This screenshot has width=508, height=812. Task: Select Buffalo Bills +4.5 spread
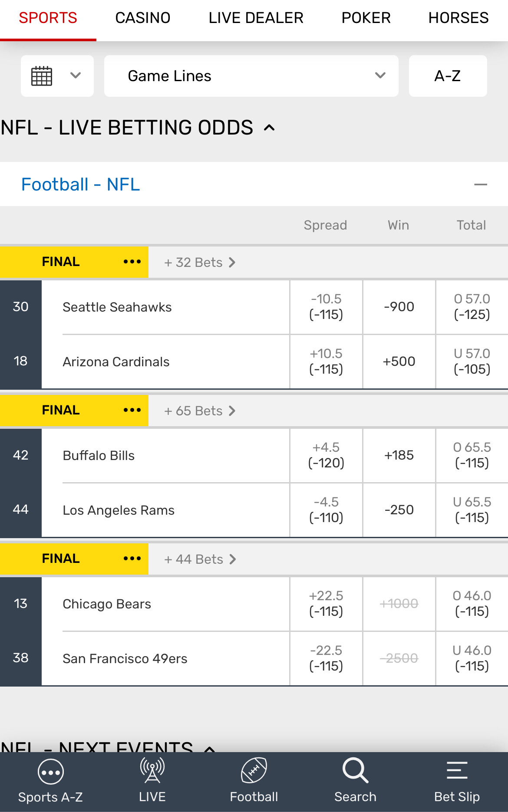tap(326, 455)
